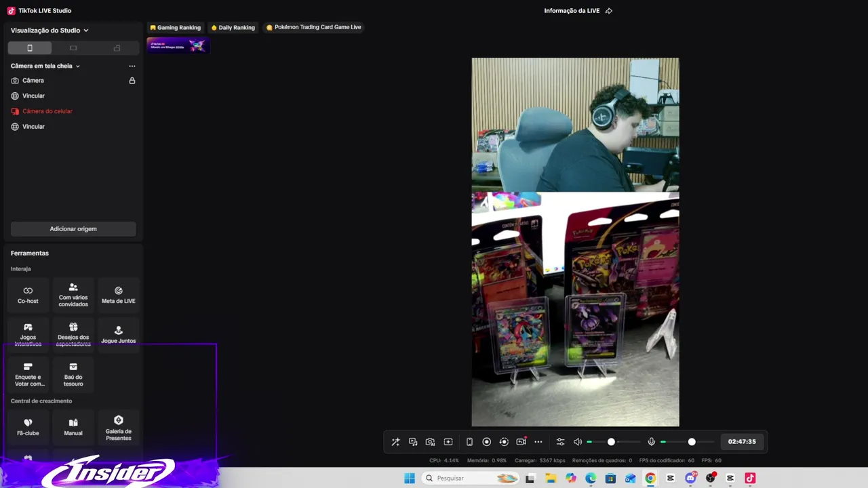
Task: Click the phone orientation icon in bottom toolbar
Action: [469, 442]
